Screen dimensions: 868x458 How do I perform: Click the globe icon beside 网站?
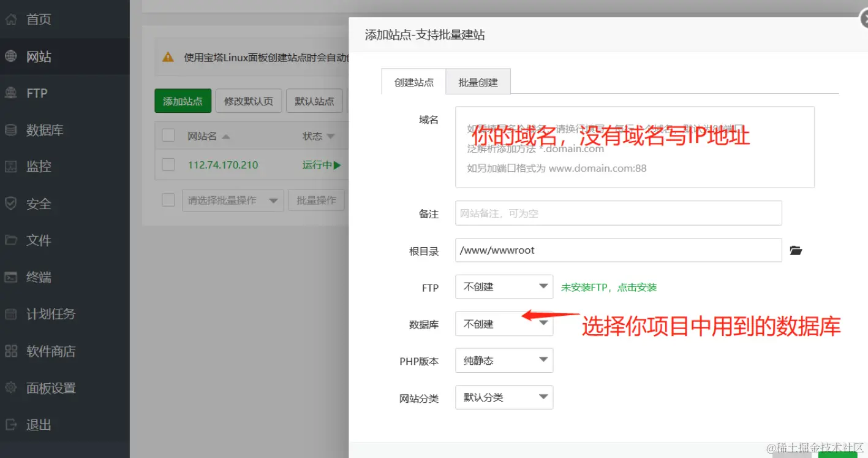click(x=11, y=56)
